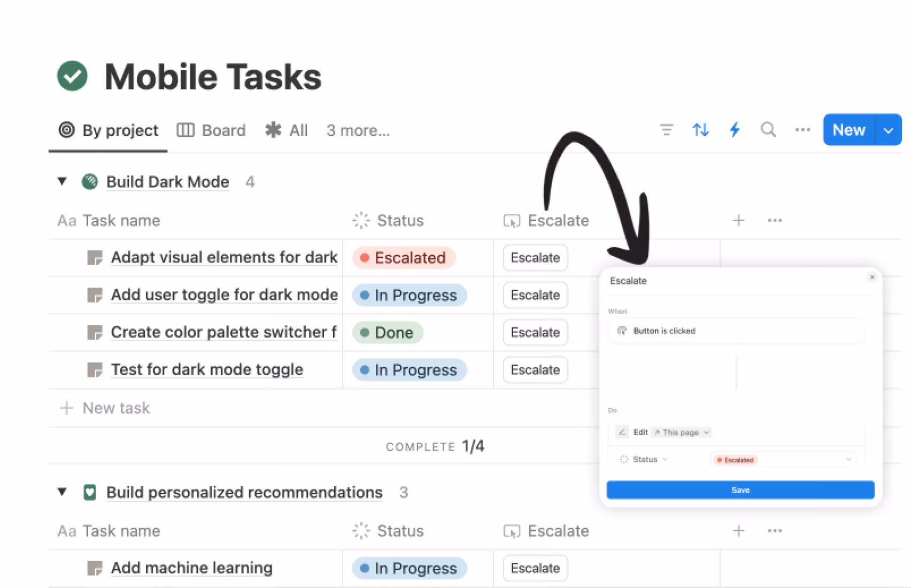The image size is (911, 588).
Task: Open the database more options ellipsis
Action: tap(802, 130)
